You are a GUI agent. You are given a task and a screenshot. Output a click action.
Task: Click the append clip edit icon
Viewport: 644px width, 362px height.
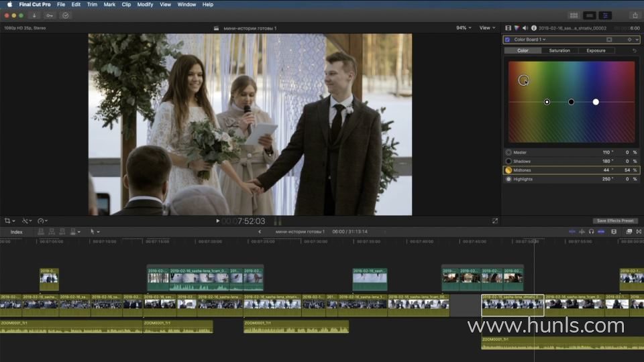tap(62, 232)
